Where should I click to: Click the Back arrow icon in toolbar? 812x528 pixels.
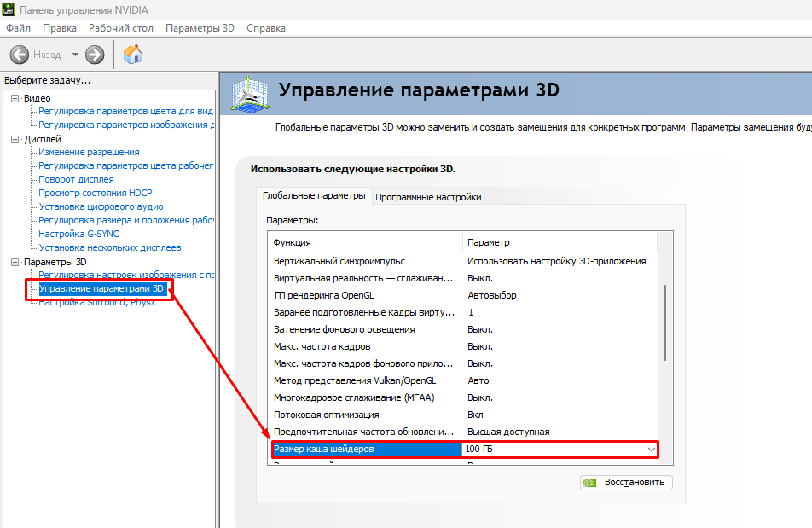tap(20, 55)
